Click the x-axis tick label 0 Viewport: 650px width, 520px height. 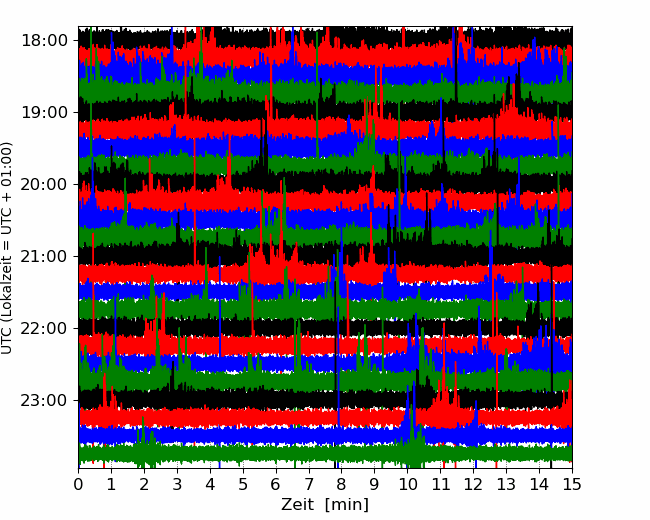coord(78,484)
